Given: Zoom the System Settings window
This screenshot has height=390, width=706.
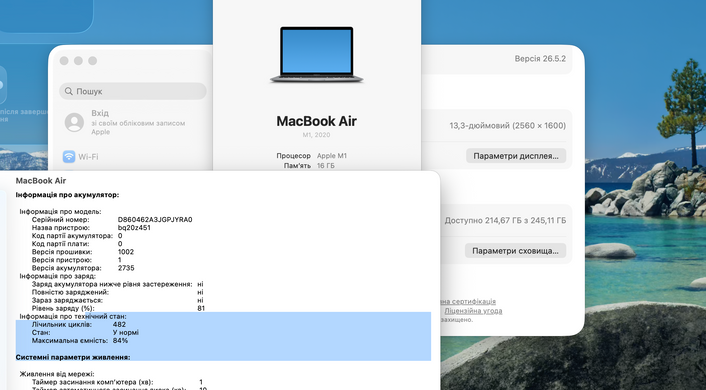Looking at the screenshot, I should click(92, 61).
